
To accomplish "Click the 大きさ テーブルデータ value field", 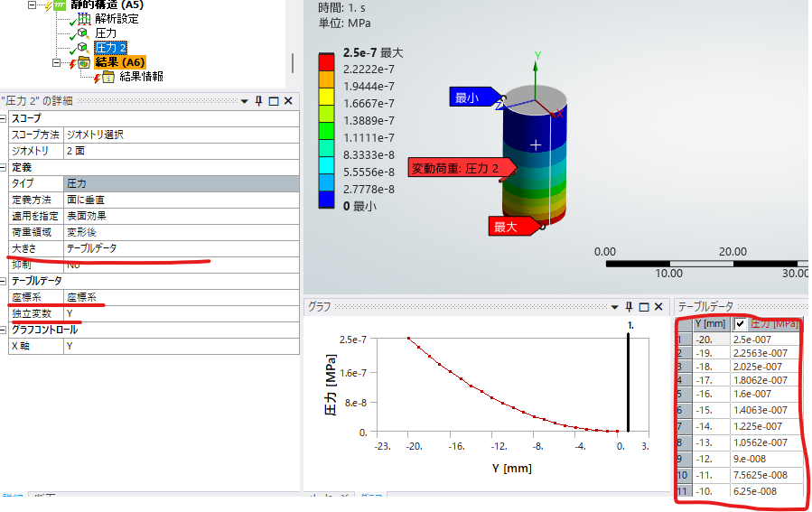I will (x=179, y=247).
